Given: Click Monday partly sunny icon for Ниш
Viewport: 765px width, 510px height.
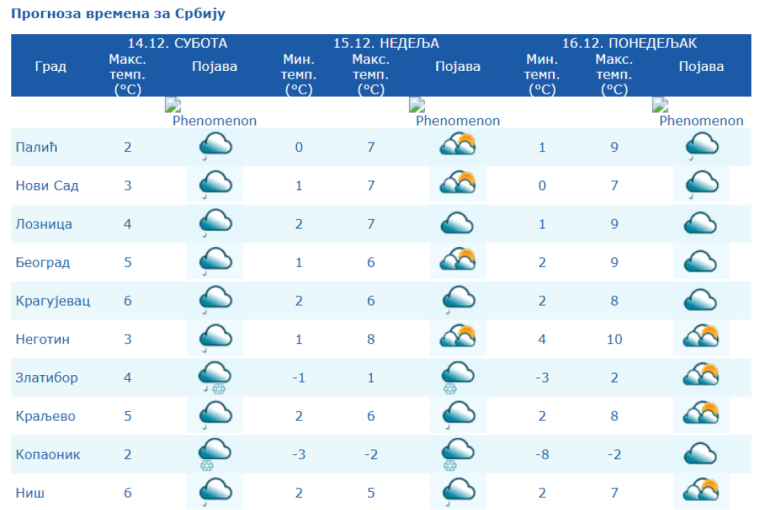Looking at the screenshot, I should click(701, 491).
